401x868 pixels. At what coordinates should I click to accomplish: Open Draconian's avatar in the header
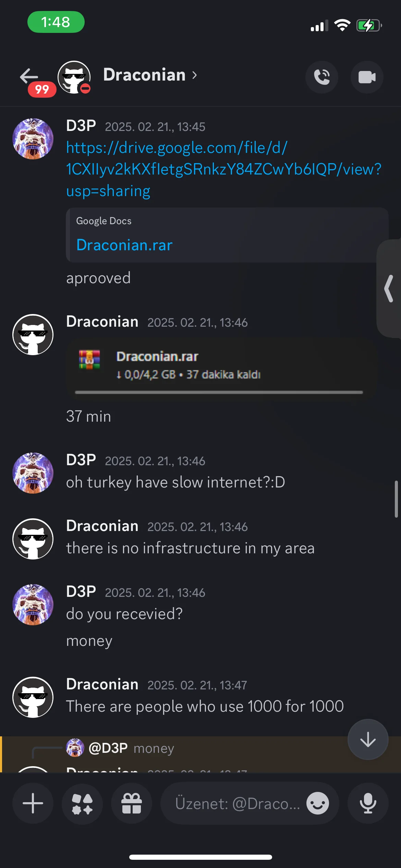74,77
